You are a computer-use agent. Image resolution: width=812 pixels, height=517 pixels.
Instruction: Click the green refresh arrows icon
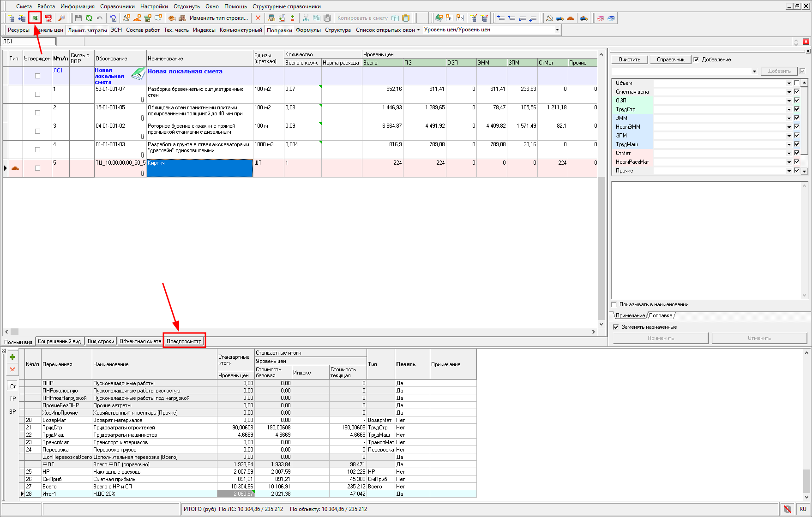89,18
